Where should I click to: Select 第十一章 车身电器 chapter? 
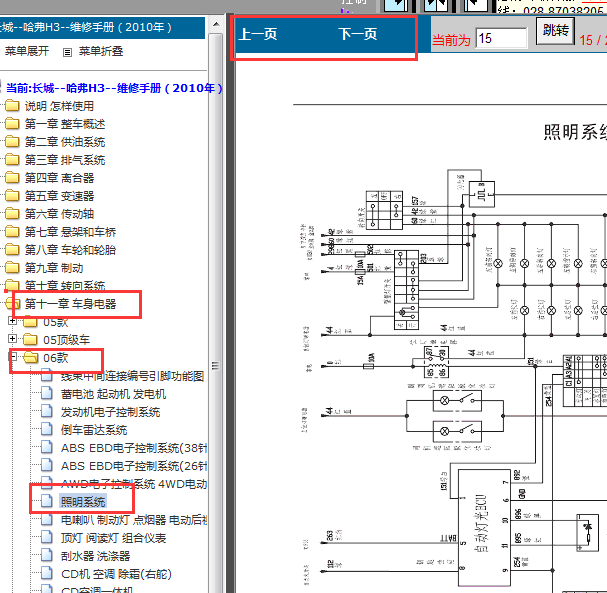pos(70,304)
